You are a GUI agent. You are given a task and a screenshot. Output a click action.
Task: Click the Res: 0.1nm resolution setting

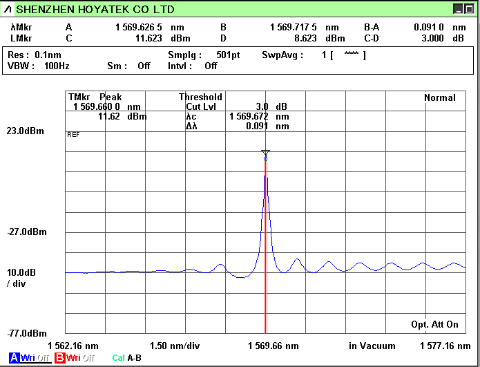[x=34, y=55]
